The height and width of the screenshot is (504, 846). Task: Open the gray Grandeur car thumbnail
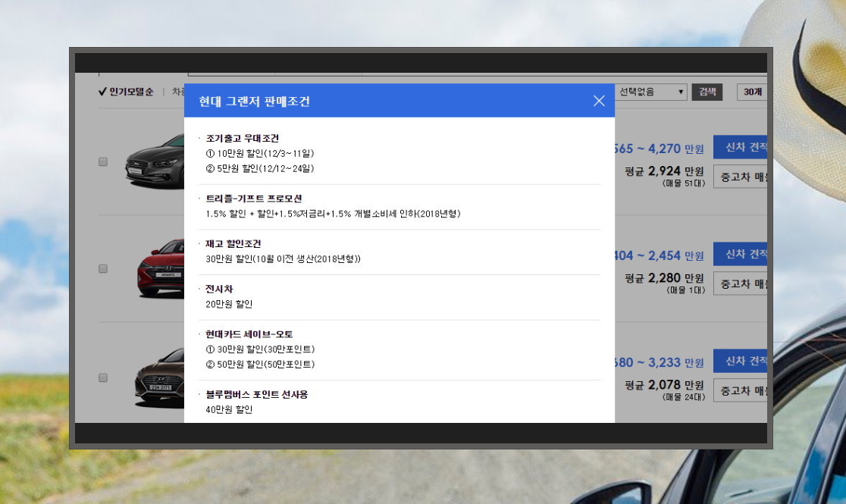tap(155, 162)
